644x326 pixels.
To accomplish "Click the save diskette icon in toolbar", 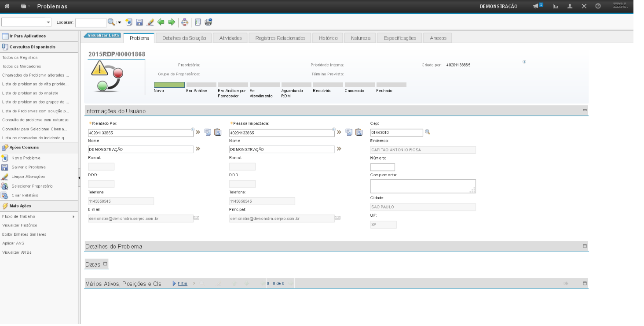I will click(x=139, y=22).
